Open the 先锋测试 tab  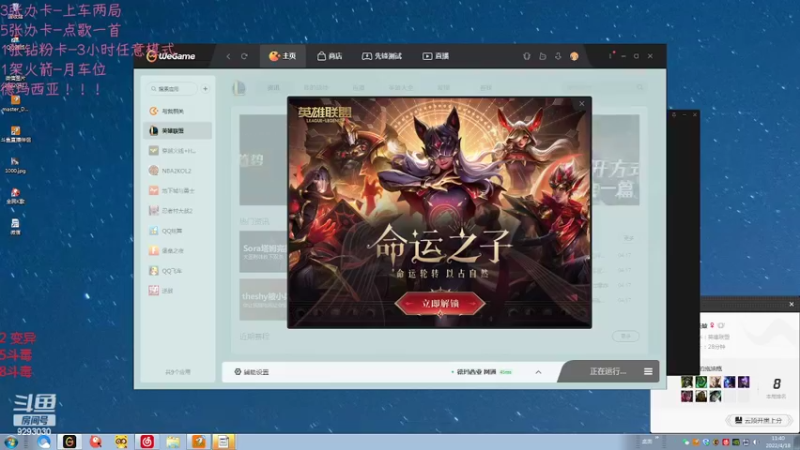tap(382, 56)
